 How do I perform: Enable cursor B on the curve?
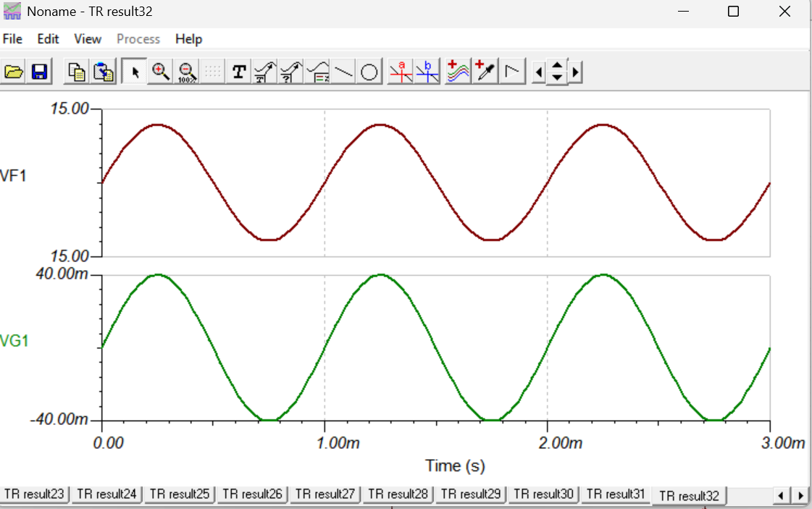(x=427, y=72)
